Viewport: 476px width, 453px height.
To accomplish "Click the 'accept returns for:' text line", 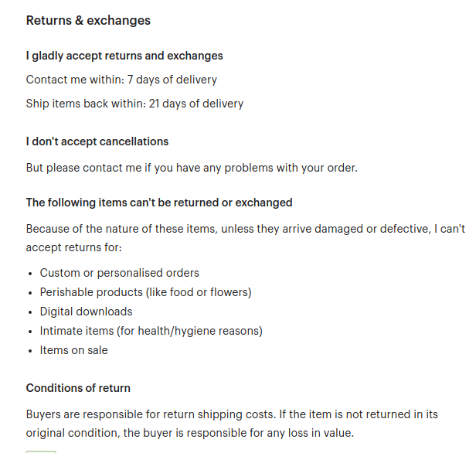I will (x=73, y=247).
